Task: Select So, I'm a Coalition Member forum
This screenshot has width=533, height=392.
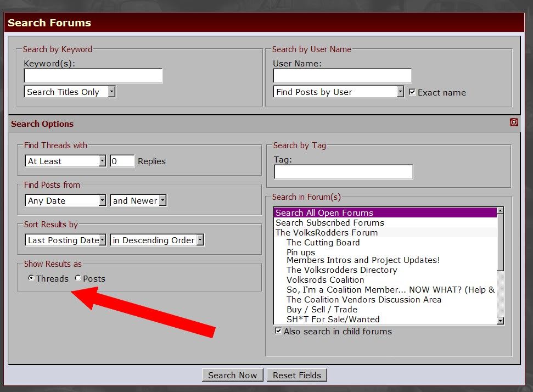Action: [385, 289]
